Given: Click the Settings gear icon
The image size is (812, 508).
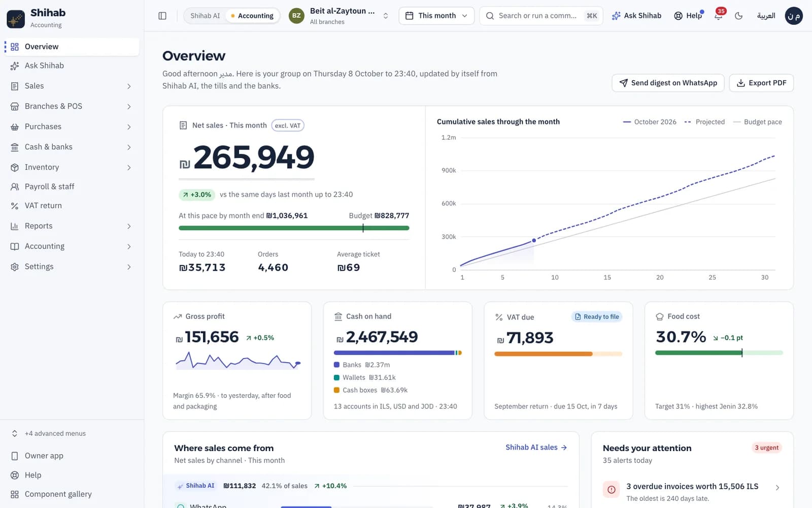Looking at the screenshot, I should point(15,267).
